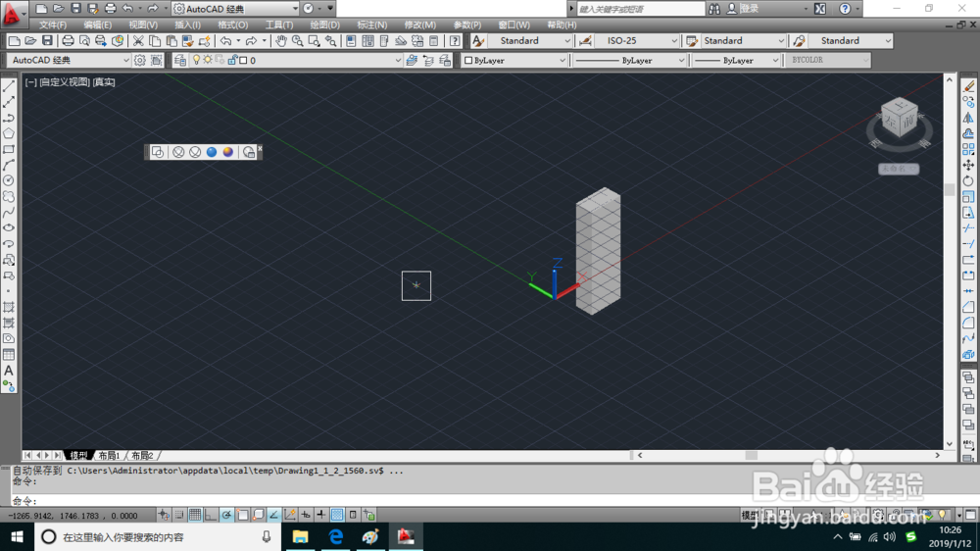Select the Rectangle draw tool
The height and width of the screenshot is (551, 980).
click(9, 149)
